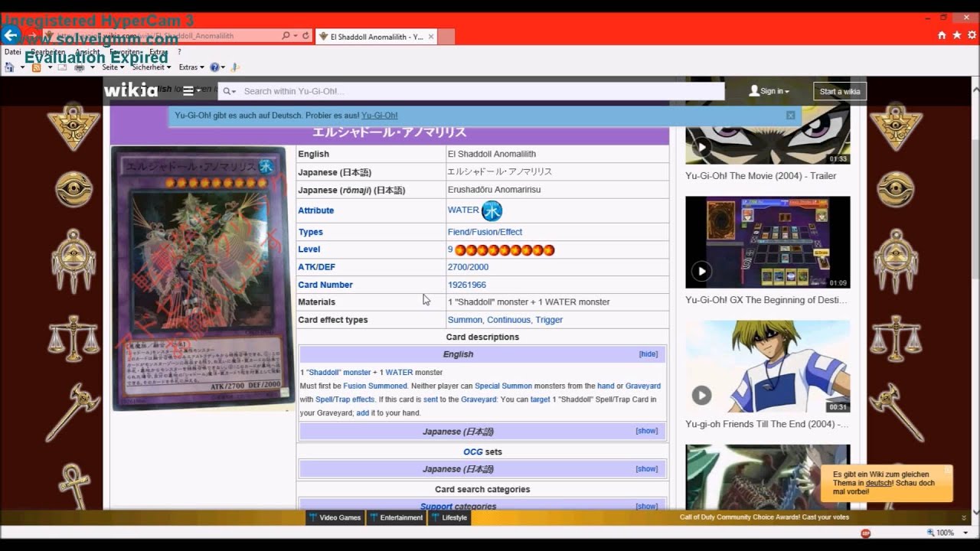This screenshot has height=551, width=980.
Task: Click the address bar search magnifier
Action: pyautogui.click(x=286, y=36)
